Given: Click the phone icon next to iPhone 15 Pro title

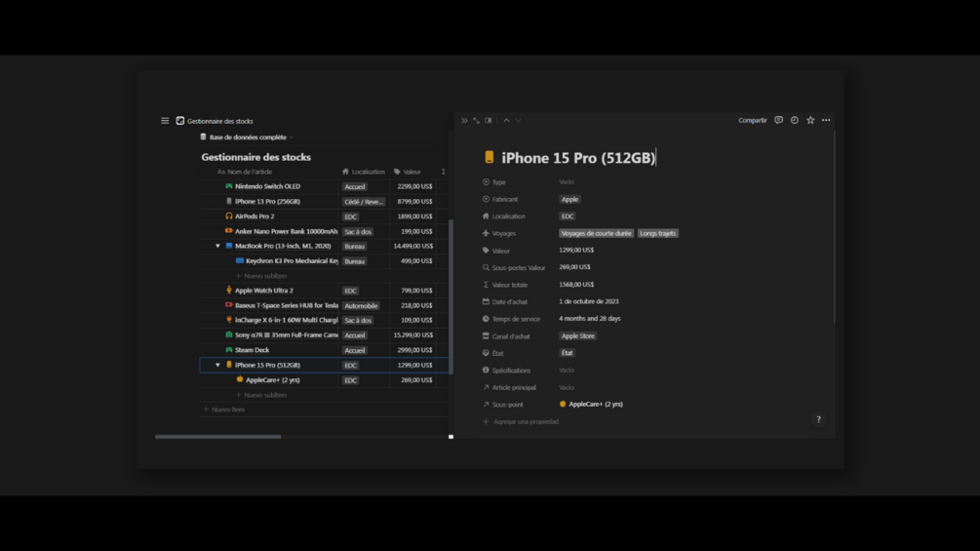Looking at the screenshot, I should [x=490, y=157].
